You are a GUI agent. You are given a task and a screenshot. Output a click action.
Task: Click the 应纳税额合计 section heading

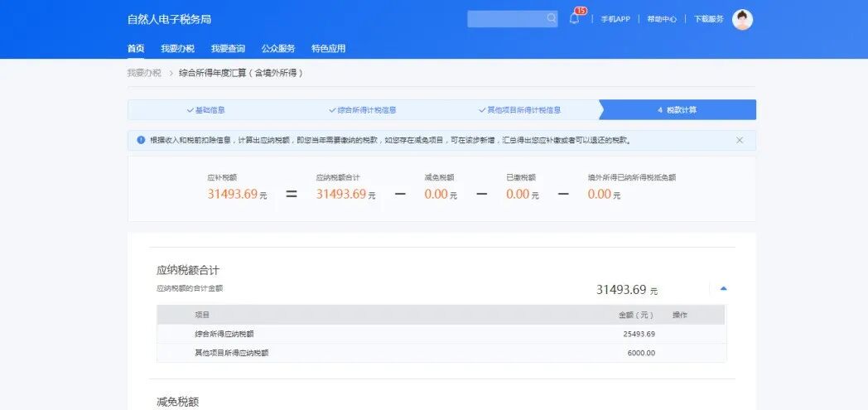(x=188, y=271)
